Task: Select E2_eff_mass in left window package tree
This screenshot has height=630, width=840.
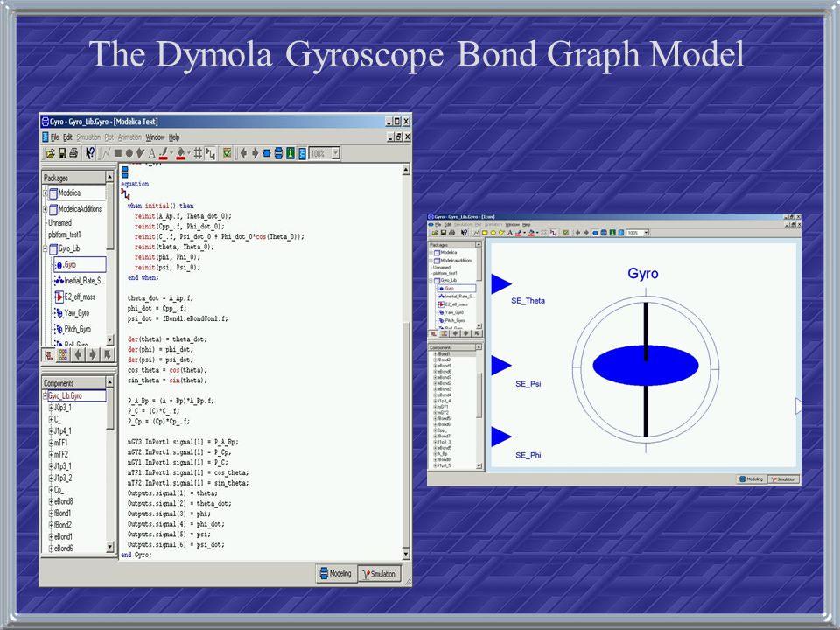Action: click(x=75, y=297)
